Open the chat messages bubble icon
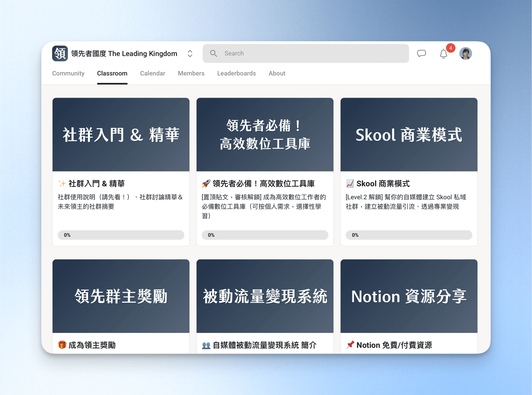Screen dimensions: 532x395 click(421, 53)
